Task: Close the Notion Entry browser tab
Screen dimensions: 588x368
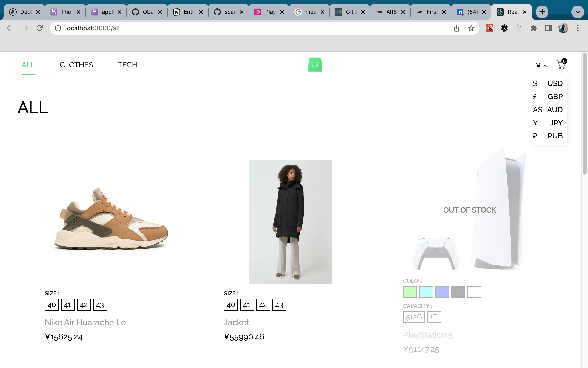Action: (x=201, y=12)
